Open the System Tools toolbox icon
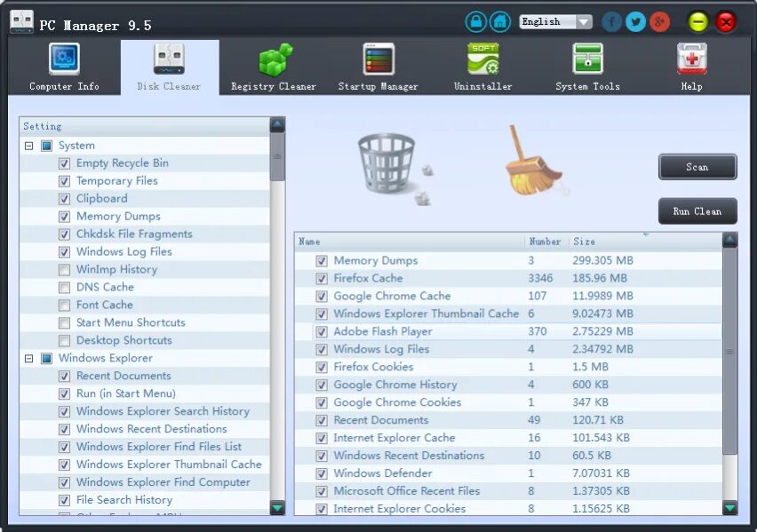This screenshot has height=532, width=757. (x=587, y=59)
